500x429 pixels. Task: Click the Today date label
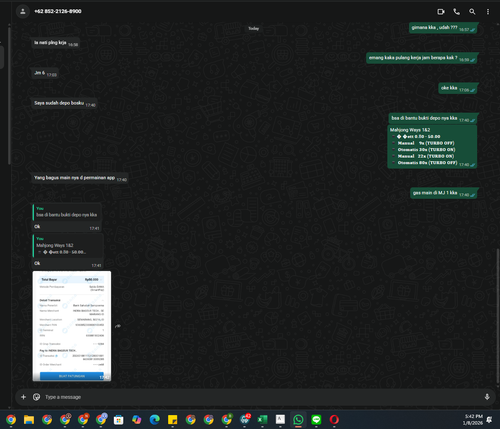(253, 28)
